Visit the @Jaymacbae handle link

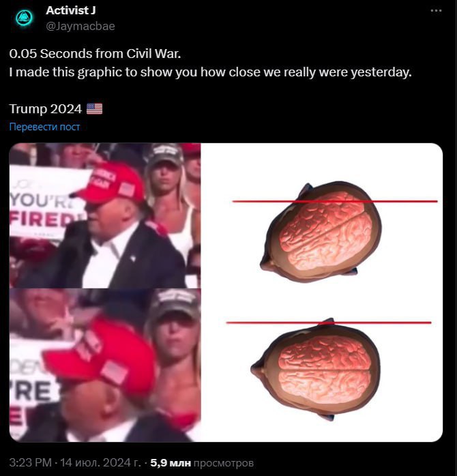click(x=80, y=26)
